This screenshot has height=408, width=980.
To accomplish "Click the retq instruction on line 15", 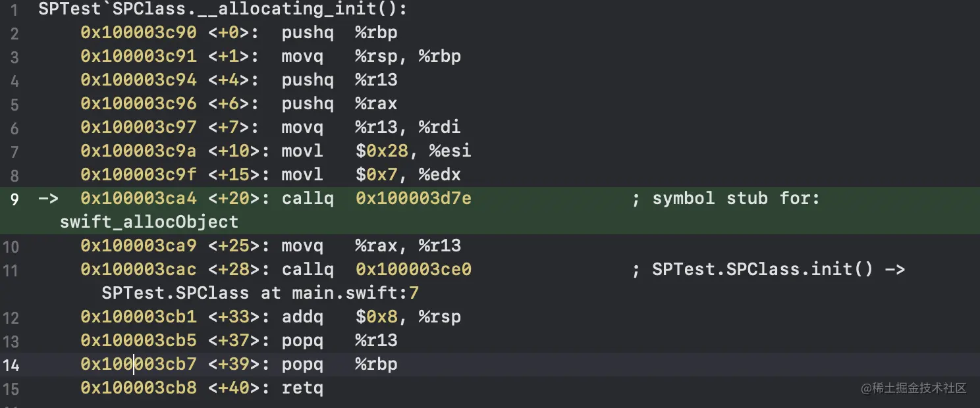I will (302, 388).
